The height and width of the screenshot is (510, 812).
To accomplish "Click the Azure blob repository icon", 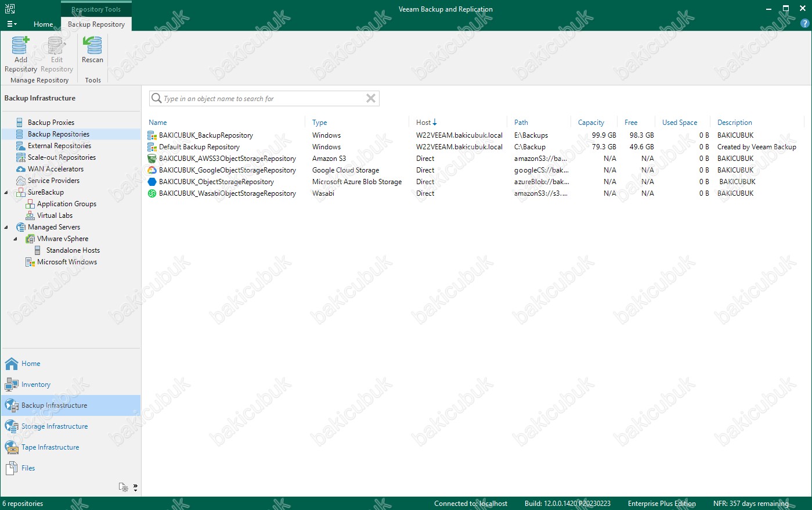I will [152, 182].
